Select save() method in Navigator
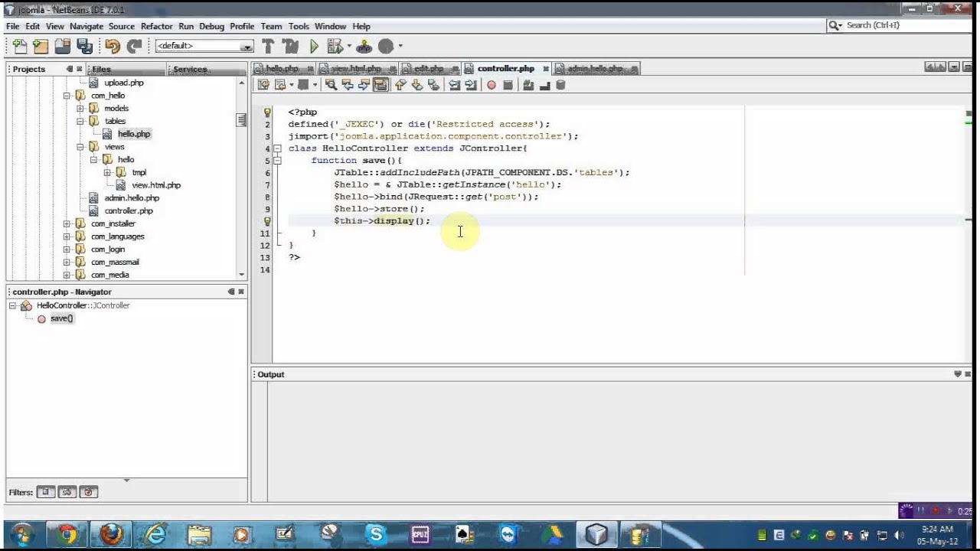Screen dimensions: 980x551 61,318
